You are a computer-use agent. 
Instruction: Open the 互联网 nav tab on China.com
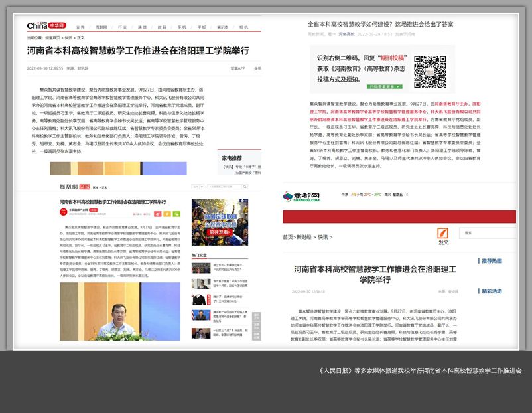(x=101, y=27)
